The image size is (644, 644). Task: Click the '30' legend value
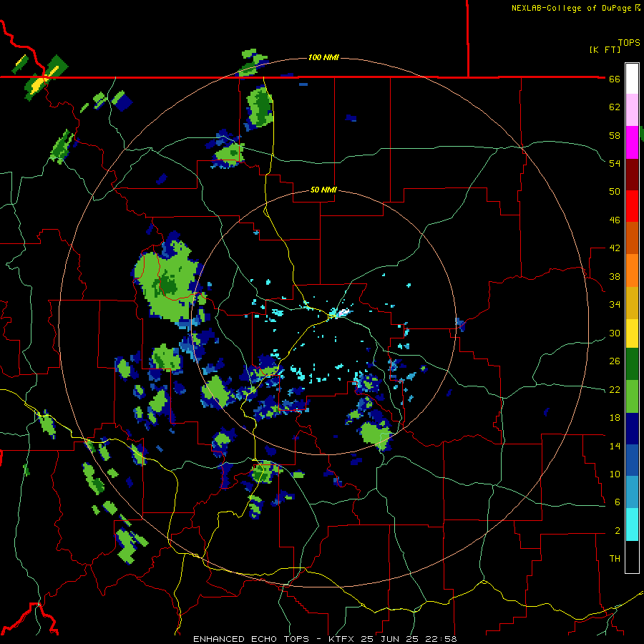pos(615,333)
